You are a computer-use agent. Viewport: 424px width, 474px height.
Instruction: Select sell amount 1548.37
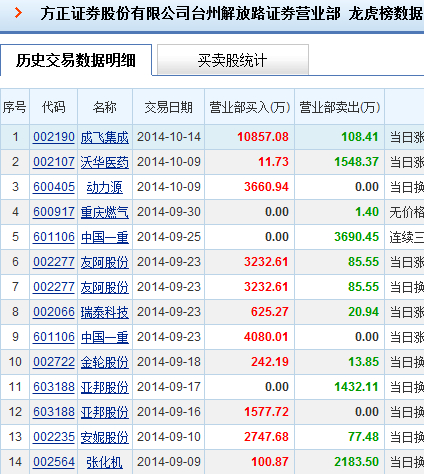point(356,162)
